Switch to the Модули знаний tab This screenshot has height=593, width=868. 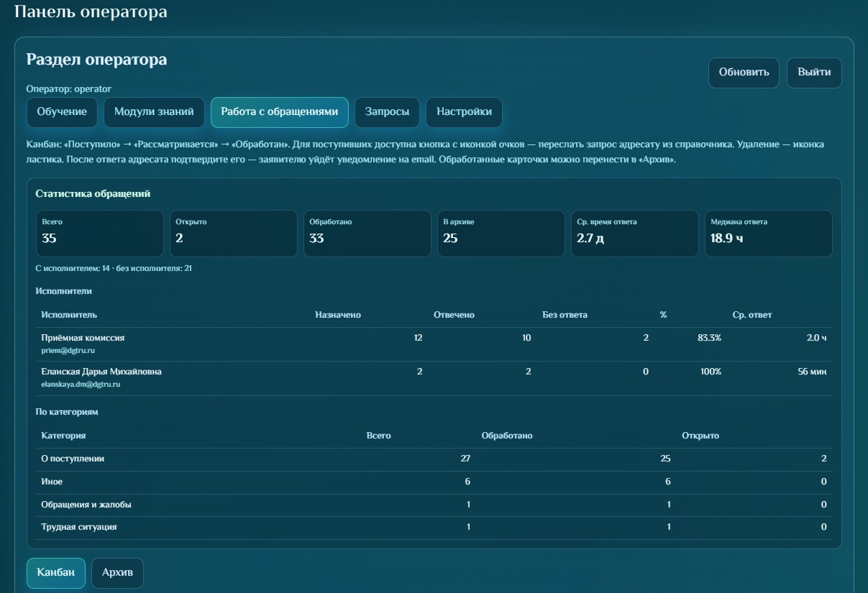coord(154,112)
